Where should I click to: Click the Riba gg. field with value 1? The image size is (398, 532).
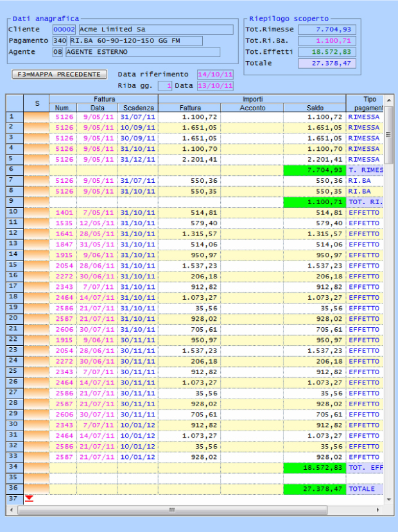coord(165,86)
